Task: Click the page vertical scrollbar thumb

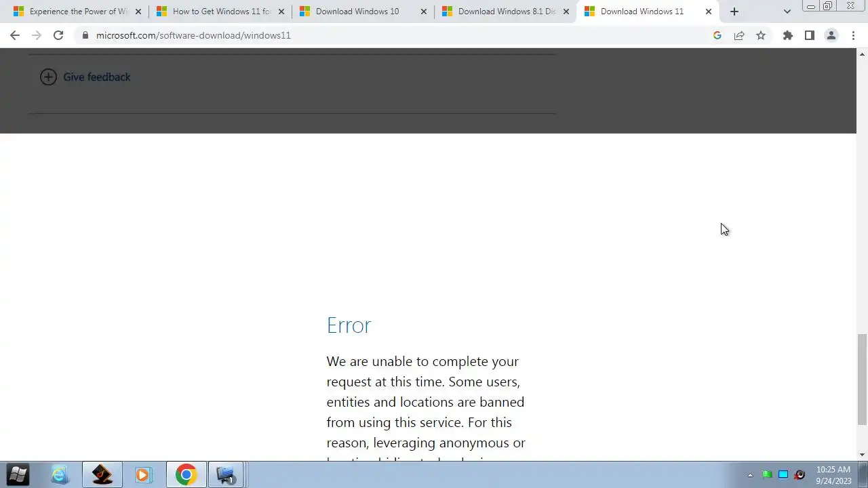Action: [863, 380]
